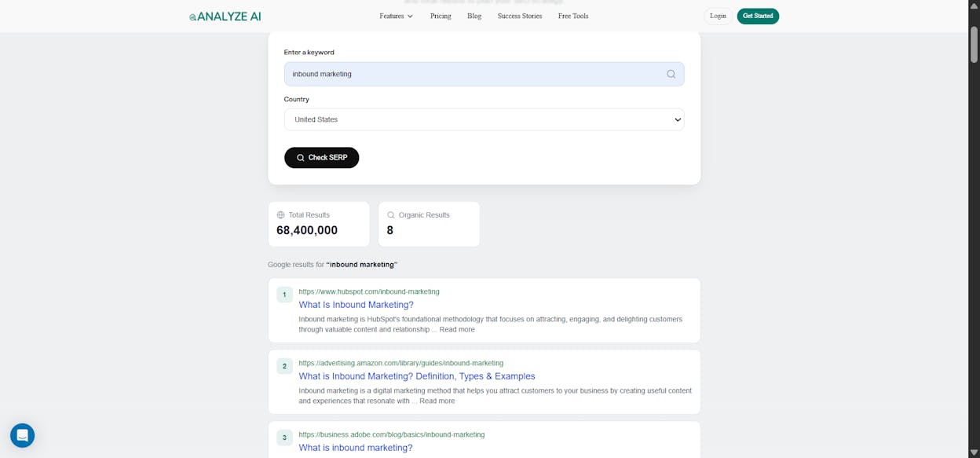The width and height of the screenshot is (980, 458).
Task: Click the rank 3 result badge
Action: (284, 438)
